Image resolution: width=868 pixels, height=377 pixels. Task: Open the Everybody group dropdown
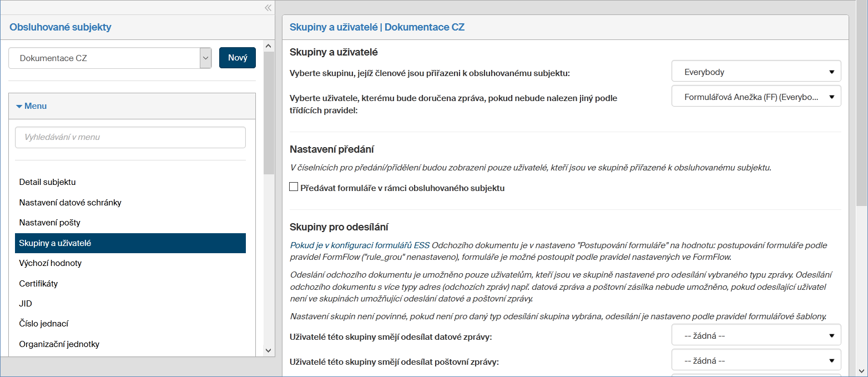pos(756,72)
